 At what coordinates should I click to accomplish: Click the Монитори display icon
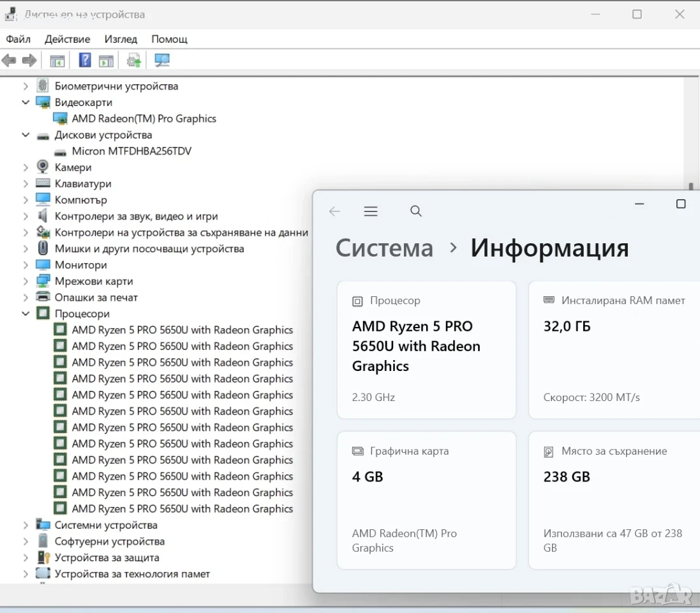(x=43, y=264)
